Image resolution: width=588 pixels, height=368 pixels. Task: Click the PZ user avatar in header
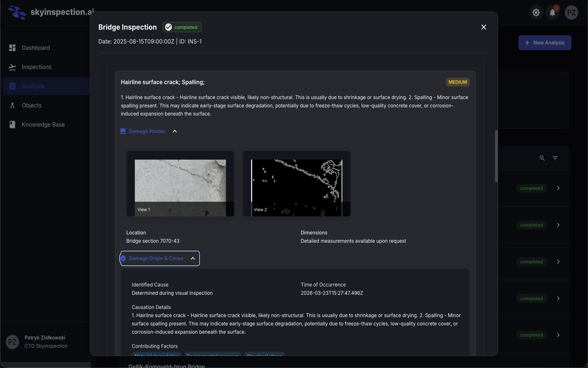(x=571, y=12)
